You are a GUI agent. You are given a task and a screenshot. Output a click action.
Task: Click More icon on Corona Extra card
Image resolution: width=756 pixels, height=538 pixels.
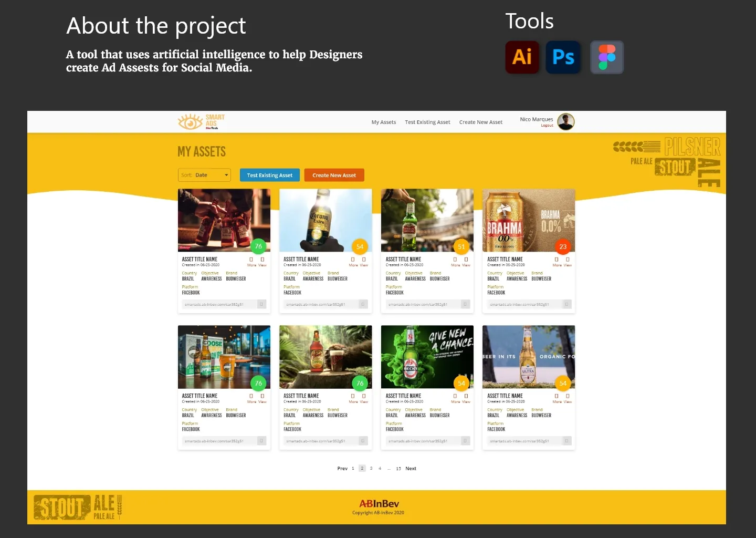353,260
